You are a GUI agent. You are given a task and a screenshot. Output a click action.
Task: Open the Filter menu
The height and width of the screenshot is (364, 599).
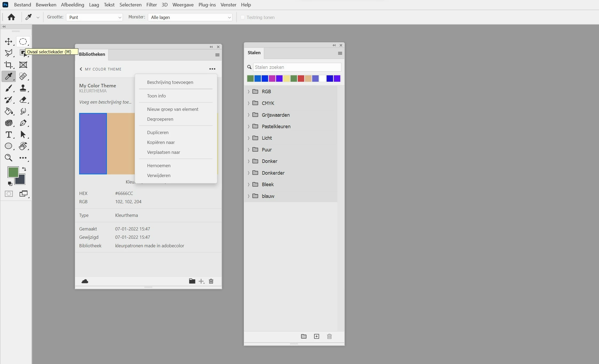pyautogui.click(x=151, y=5)
